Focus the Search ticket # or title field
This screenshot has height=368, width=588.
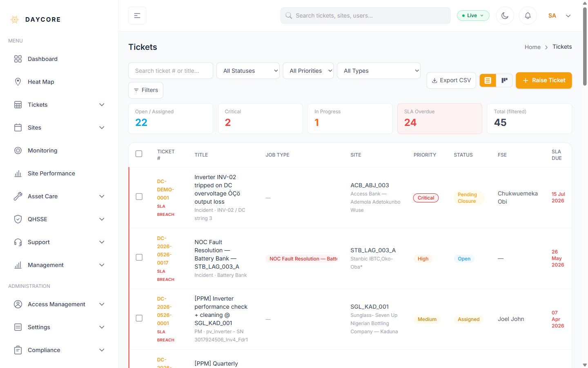click(x=171, y=71)
